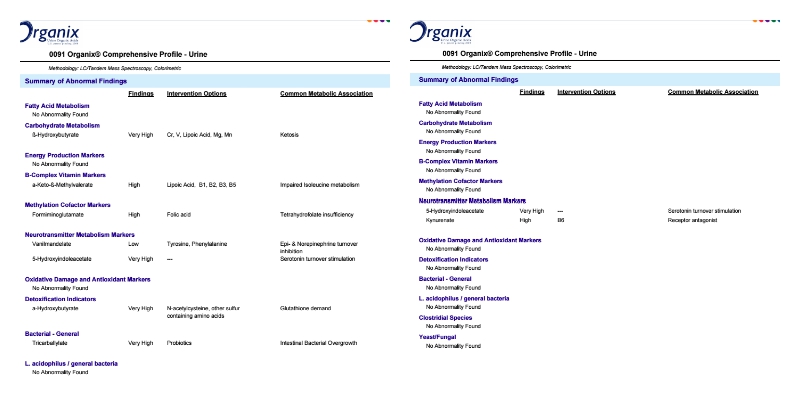
Task: Select Tetrahydrofolate insufficiency association
Action: (319, 214)
